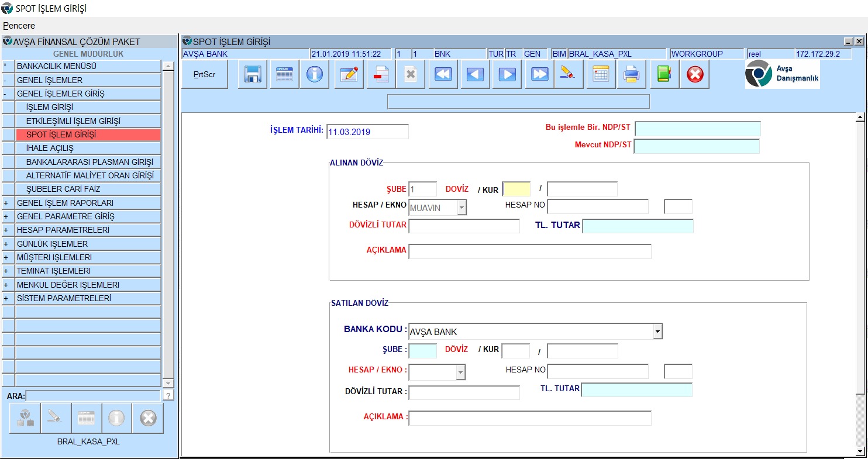Viewport: 868px width, 459px height.
Task: Expand TEMINAT İŞLEMLERI
Action: 8,271
